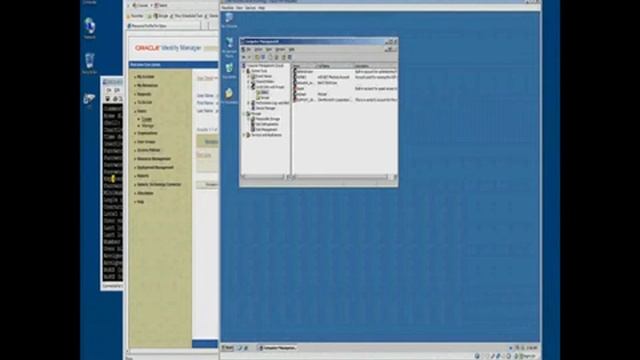This screenshot has width=640, height=360.
Task: Open Attestation in Identity Manager sidebar
Action: pyautogui.click(x=145, y=193)
